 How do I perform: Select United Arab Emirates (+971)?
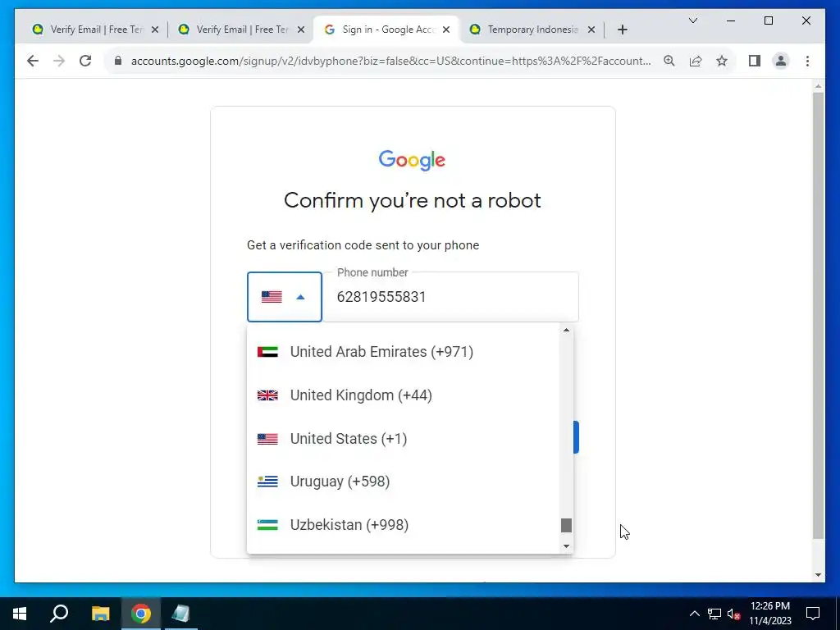point(403,352)
